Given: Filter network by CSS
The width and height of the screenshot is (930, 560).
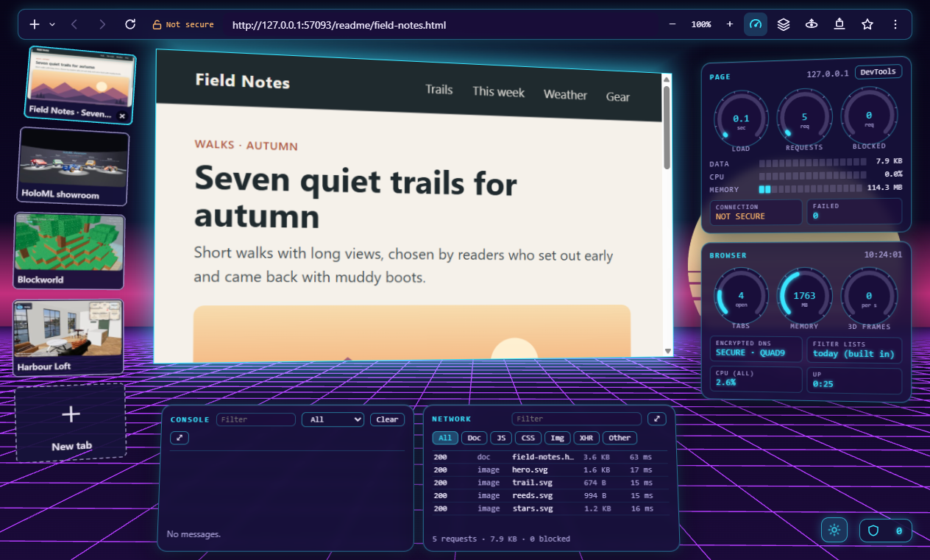Looking at the screenshot, I should pyautogui.click(x=528, y=438).
